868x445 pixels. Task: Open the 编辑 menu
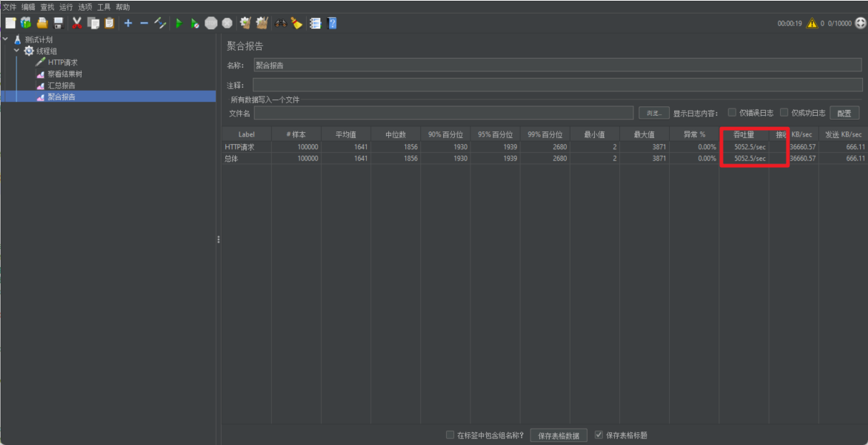pos(28,6)
